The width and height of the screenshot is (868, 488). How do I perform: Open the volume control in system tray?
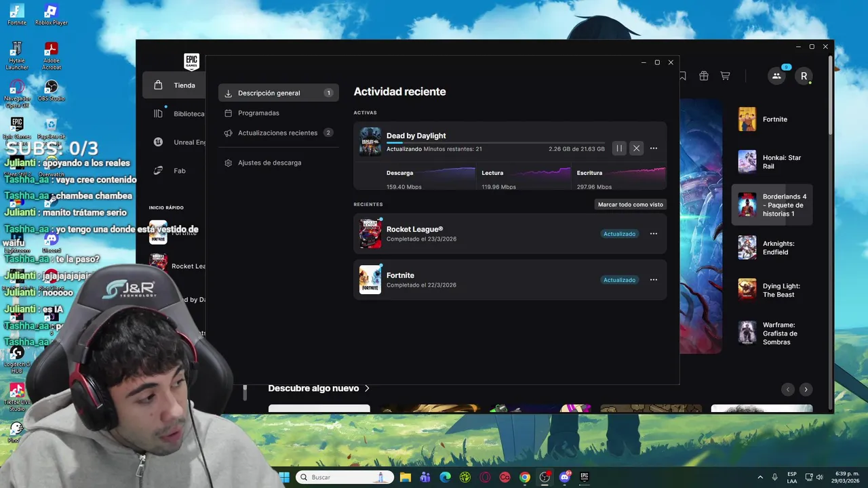point(819,477)
